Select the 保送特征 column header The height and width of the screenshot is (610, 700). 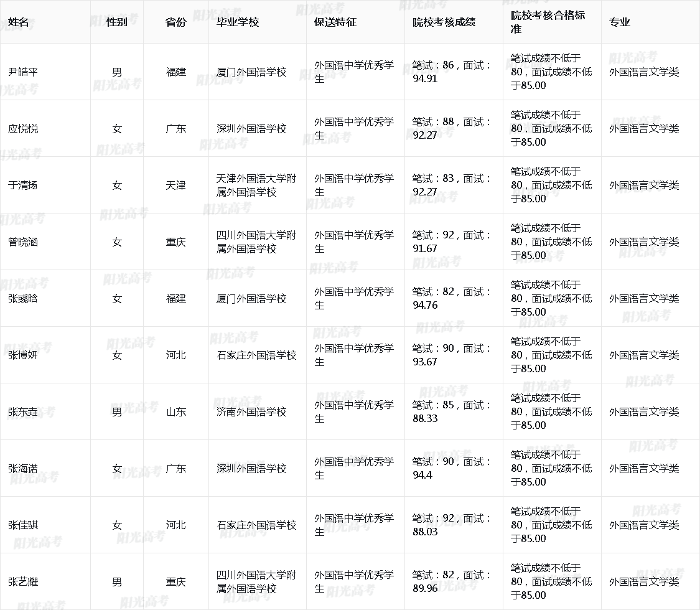point(335,22)
